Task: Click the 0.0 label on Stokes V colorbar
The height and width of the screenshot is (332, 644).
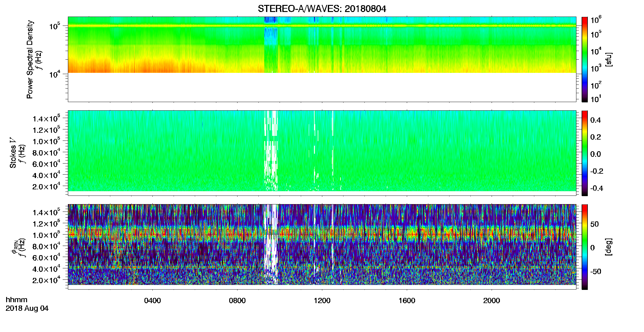Action: pyautogui.click(x=595, y=154)
